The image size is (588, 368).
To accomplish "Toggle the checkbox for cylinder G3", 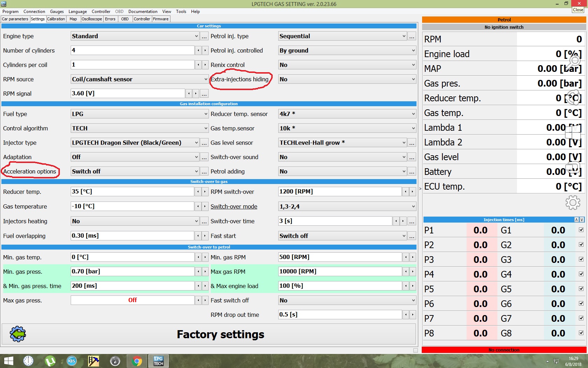I will [x=581, y=259].
